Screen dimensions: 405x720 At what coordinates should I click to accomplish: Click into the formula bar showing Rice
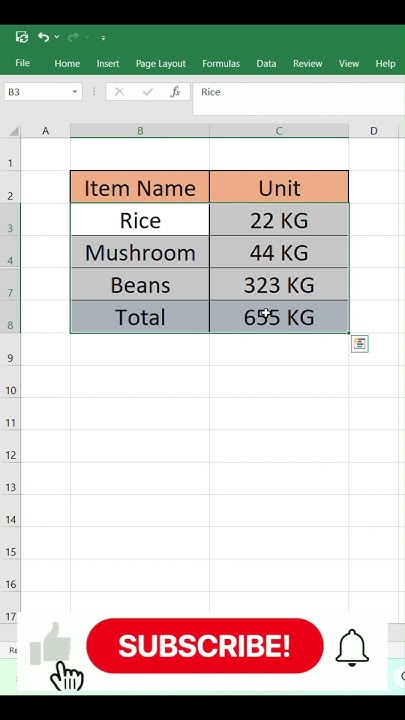[298, 93]
